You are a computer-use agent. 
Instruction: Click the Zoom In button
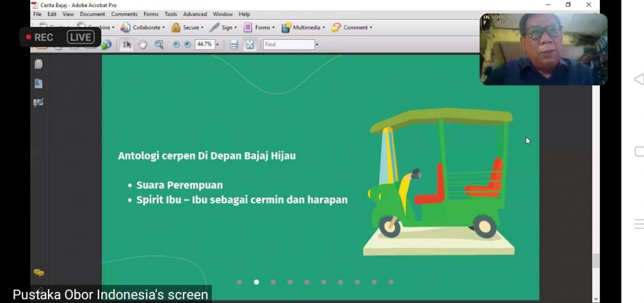[187, 45]
